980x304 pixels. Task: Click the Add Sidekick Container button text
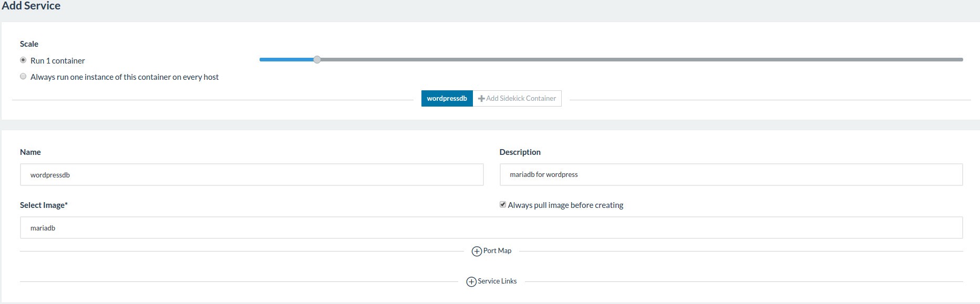pyautogui.click(x=521, y=99)
